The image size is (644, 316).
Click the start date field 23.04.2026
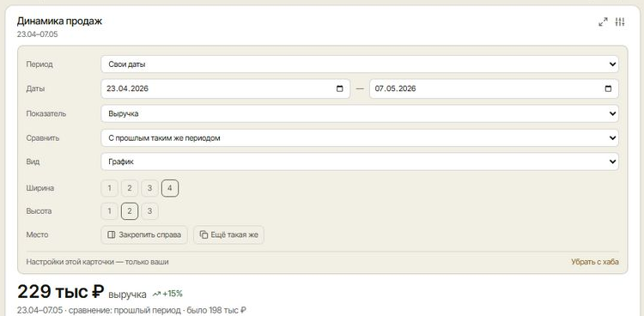(x=226, y=88)
